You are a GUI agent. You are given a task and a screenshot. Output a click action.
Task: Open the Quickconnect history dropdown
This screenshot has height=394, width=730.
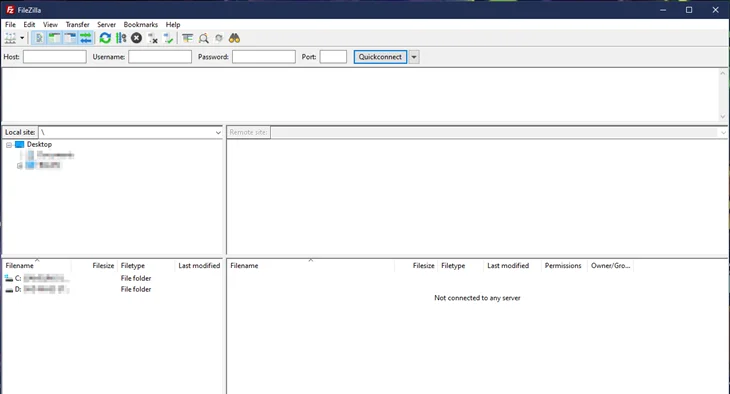414,57
